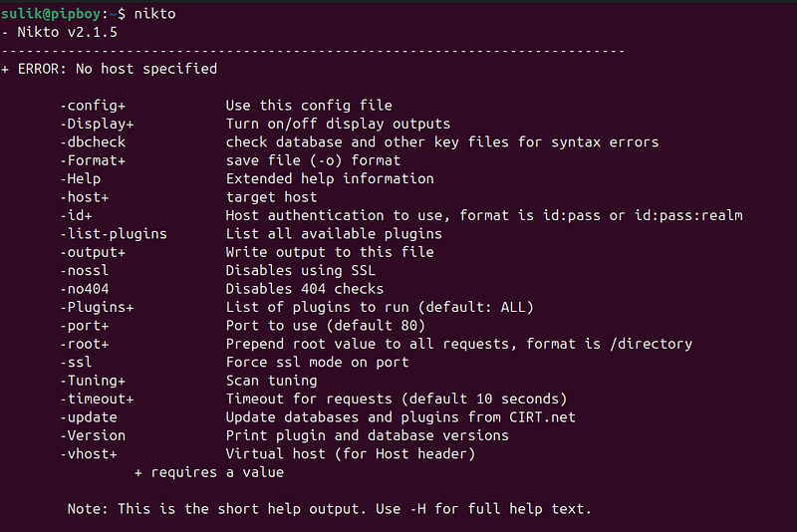Click the -host+ option text
The width and height of the screenshot is (797, 532).
point(85,196)
